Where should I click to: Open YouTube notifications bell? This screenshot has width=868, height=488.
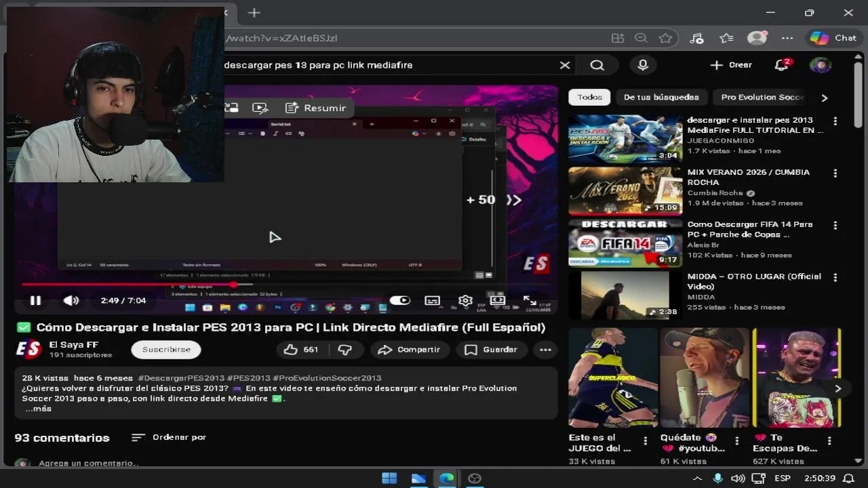point(782,65)
